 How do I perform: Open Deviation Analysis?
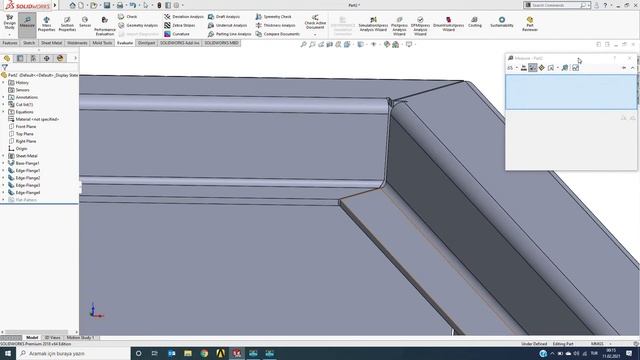[184, 17]
